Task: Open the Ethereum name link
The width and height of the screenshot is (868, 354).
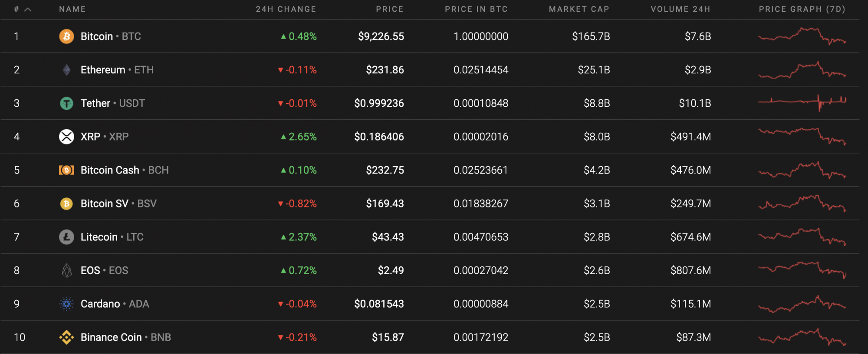Action: pyautogui.click(x=103, y=70)
